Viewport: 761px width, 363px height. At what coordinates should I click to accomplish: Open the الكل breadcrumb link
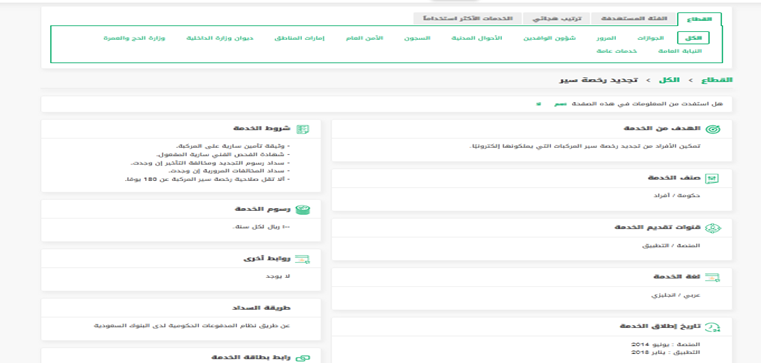669,80
